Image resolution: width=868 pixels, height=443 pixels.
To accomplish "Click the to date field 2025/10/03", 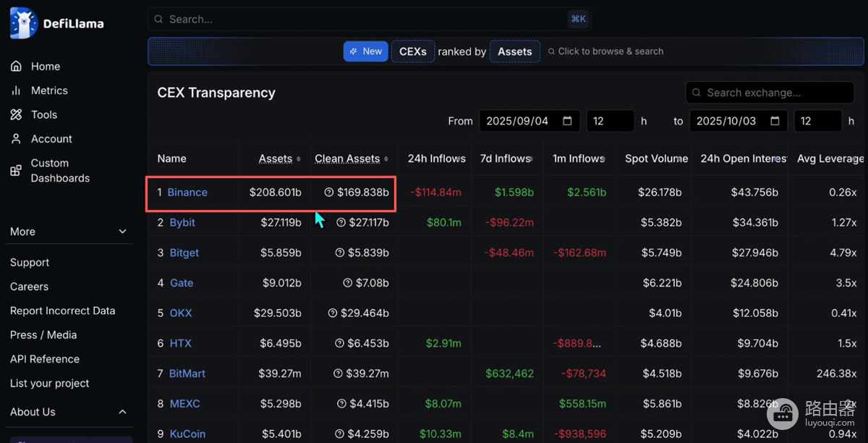I will [x=739, y=121].
